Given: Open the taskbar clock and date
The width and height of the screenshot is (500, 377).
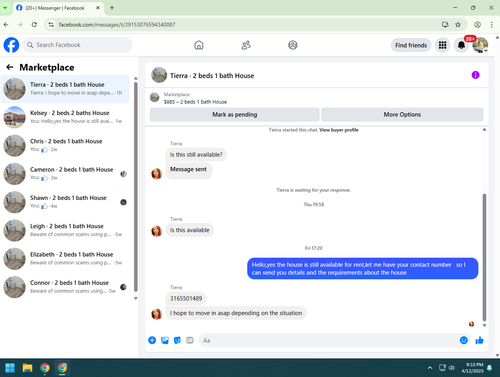Looking at the screenshot, I should coord(472,368).
